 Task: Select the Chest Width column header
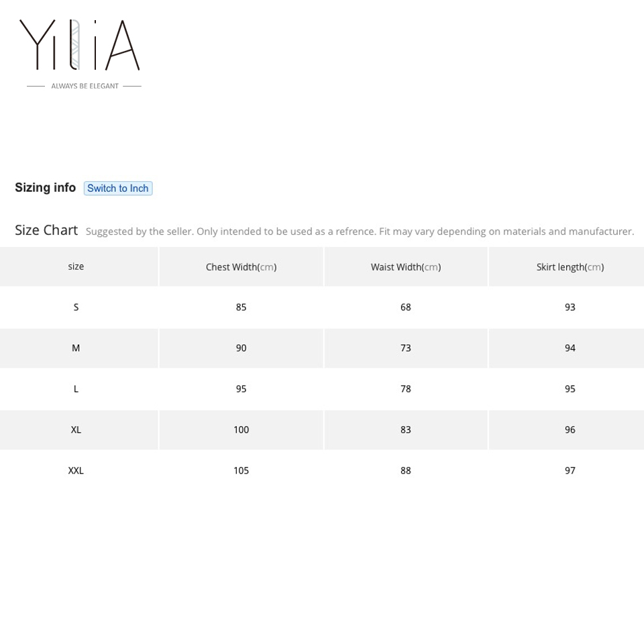pyautogui.click(x=241, y=267)
